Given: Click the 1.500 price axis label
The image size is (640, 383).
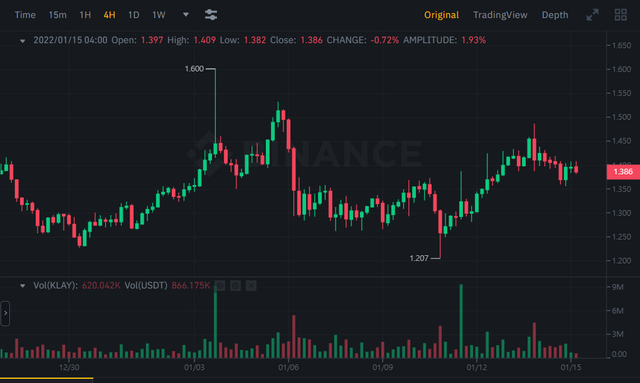Looking at the screenshot, I should click(621, 117).
